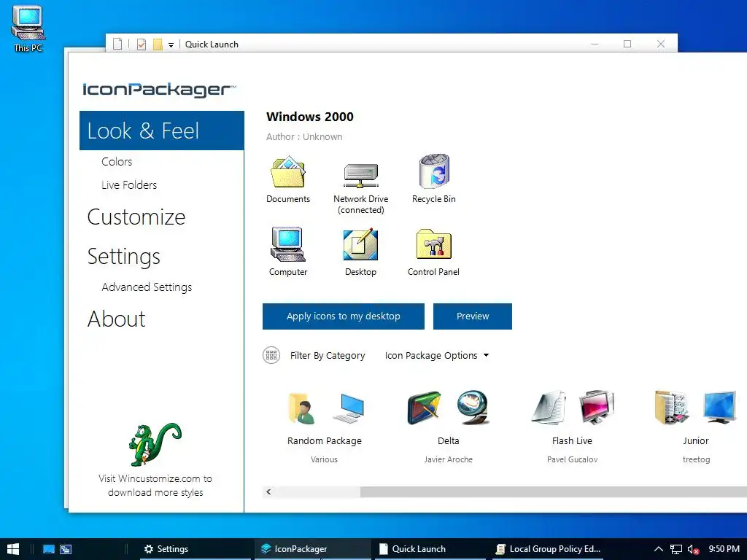The image size is (747, 560).
Task: Select the Random Package computer icon
Action: pyautogui.click(x=349, y=408)
